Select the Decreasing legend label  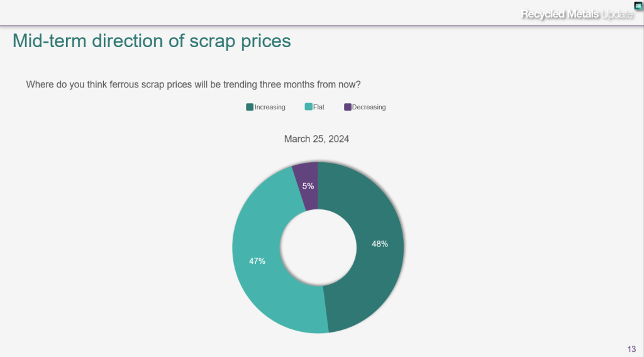pyautogui.click(x=369, y=107)
